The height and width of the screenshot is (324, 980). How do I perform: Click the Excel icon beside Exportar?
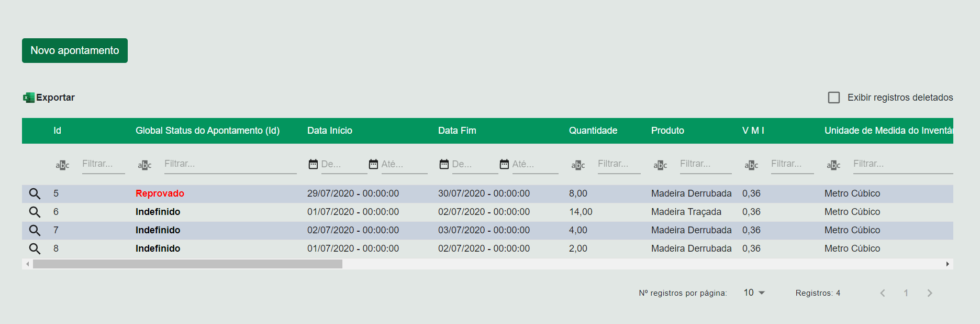[x=29, y=98]
